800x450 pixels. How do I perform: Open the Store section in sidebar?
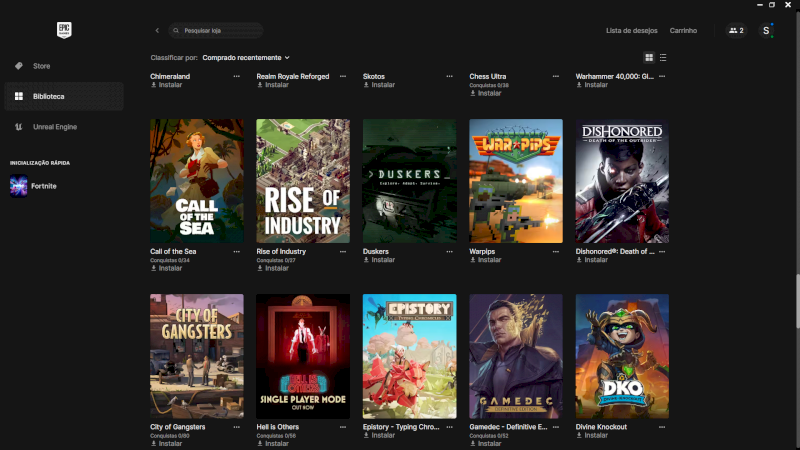41,66
